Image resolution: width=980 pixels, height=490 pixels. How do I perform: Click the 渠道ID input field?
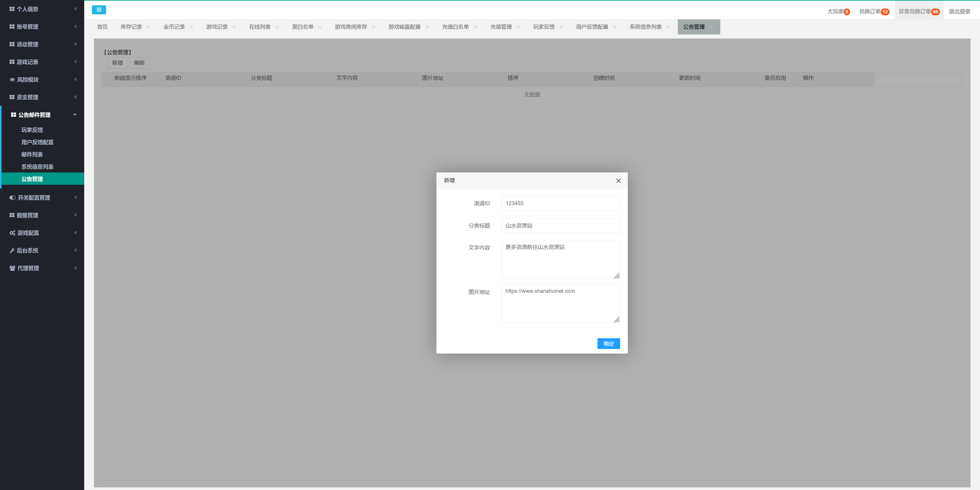(x=560, y=203)
